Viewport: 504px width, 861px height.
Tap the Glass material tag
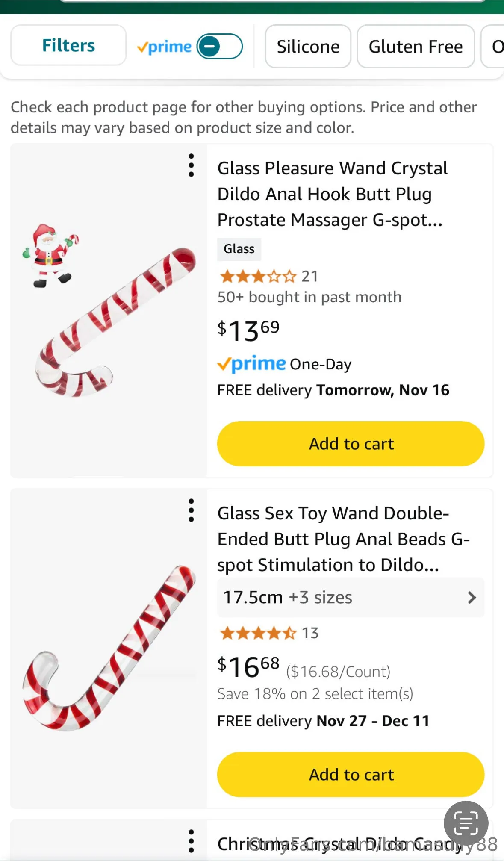[x=239, y=249]
